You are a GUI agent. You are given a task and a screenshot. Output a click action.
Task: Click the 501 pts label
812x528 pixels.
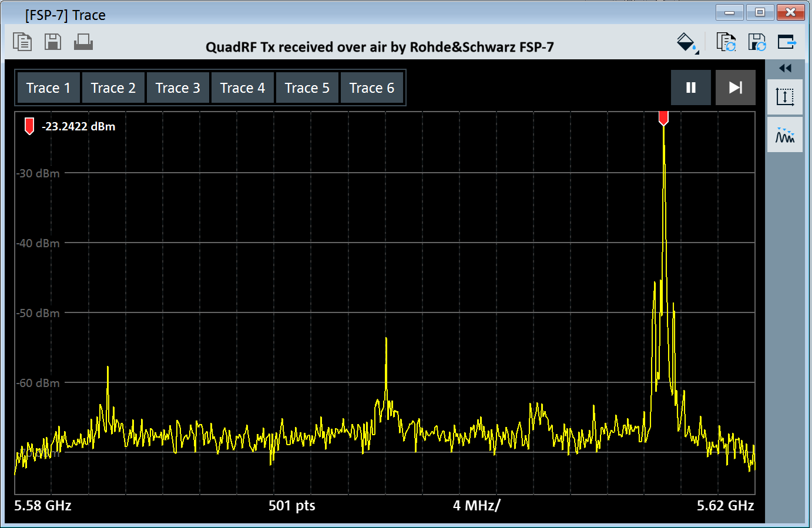click(x=292, y=506)
